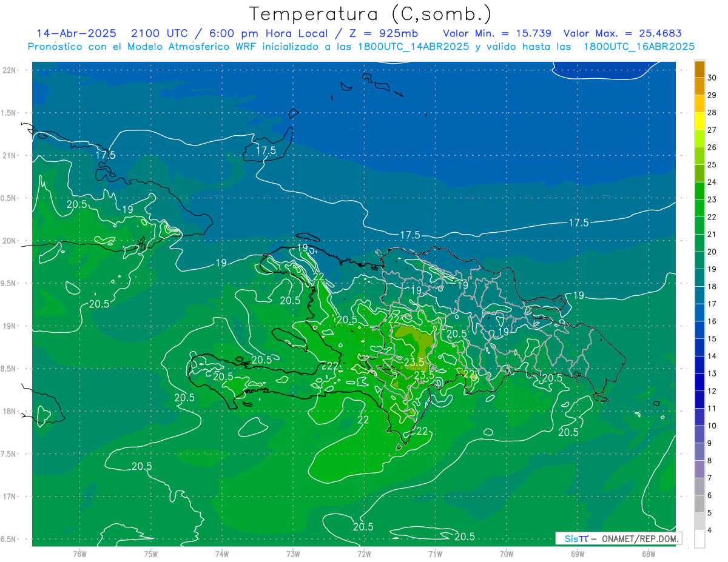Click the legend value '4'
Viewport: 728px width, 562px height.
[711, 530]
